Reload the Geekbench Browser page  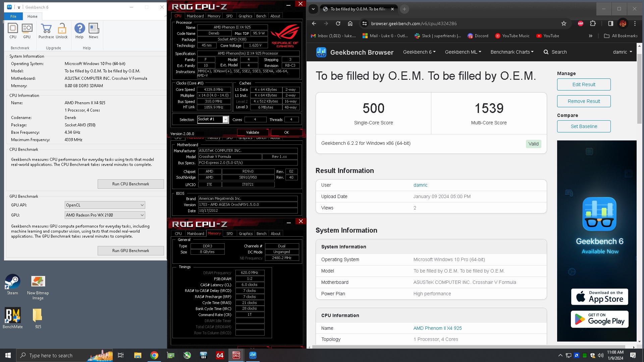338,23
